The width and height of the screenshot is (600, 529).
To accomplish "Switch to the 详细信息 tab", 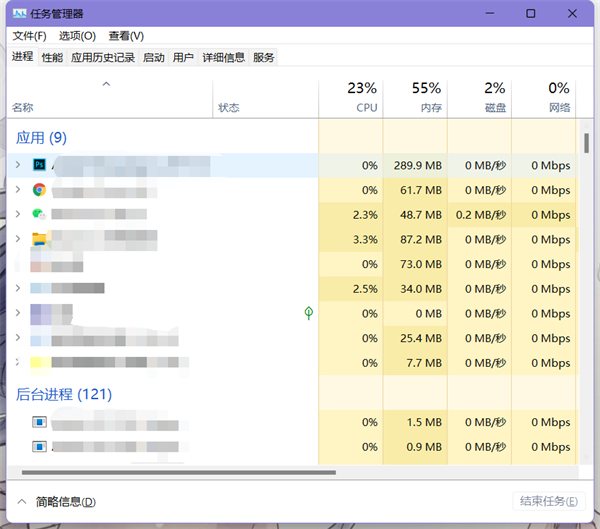I will click(x=223, y=57).
